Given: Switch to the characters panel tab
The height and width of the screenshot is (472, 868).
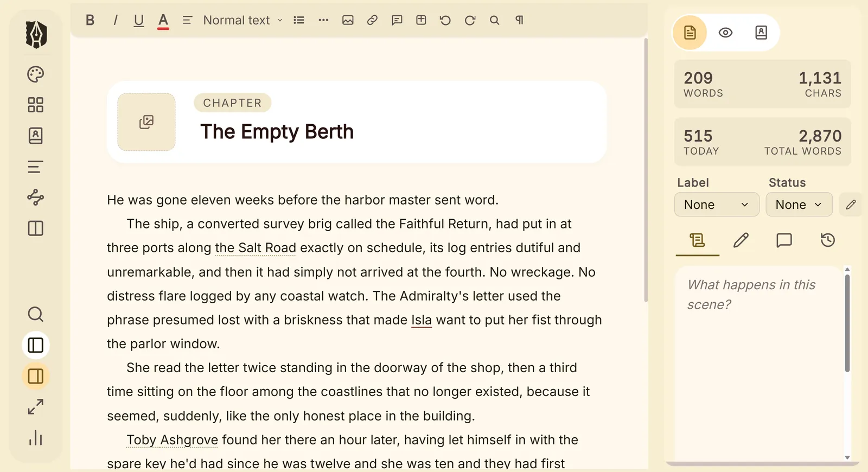Looking at the screenshot, I should pos(761,33).
